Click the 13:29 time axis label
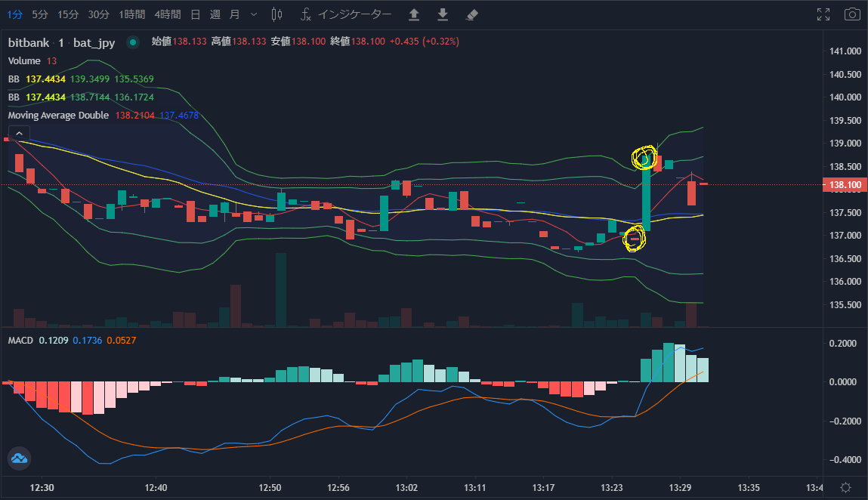 click(680, 488)
